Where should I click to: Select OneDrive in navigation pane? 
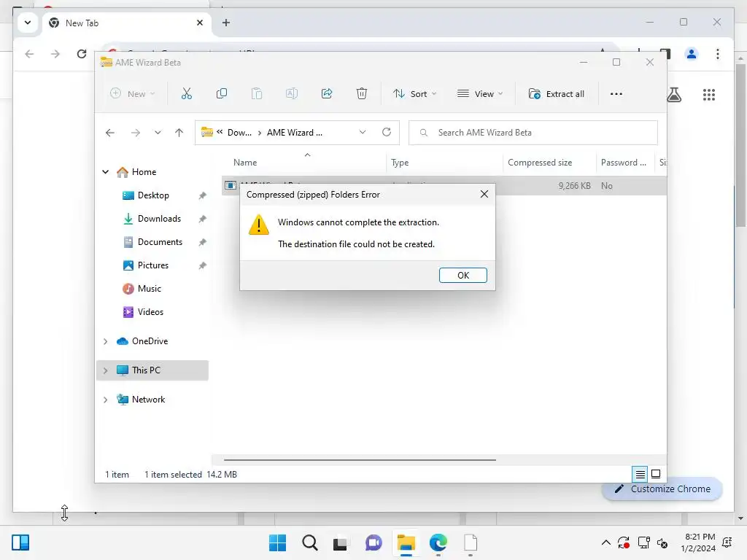point(150,341)
